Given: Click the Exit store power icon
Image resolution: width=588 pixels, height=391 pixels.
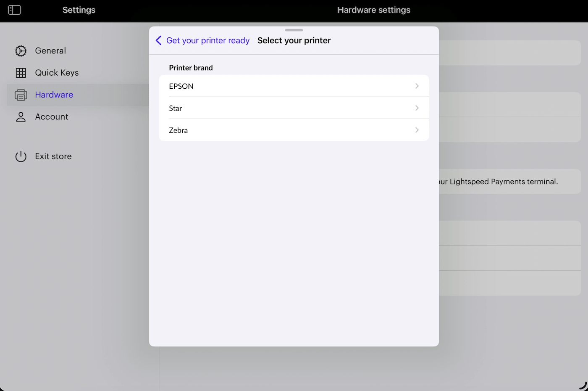Looking at the screenshot, I should pyautogui.click(x=21, y=156).
